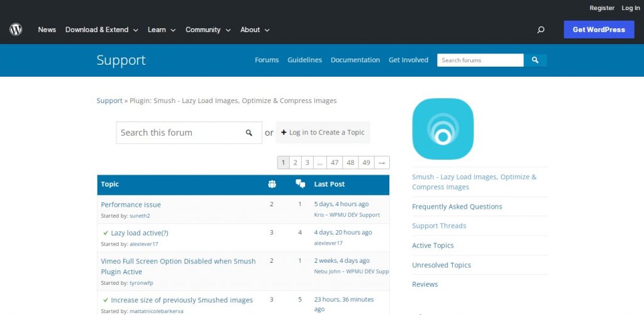Expand the Learn dropdown menu

click(x=161, y=30)
